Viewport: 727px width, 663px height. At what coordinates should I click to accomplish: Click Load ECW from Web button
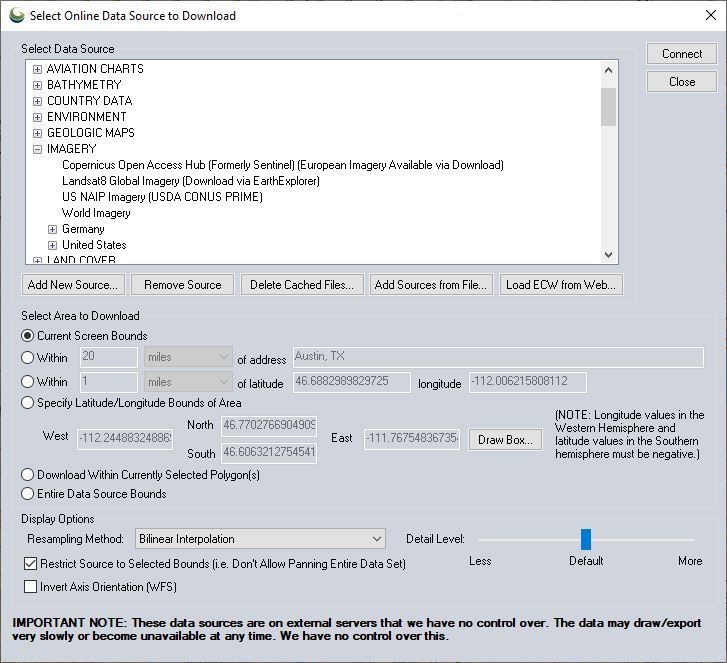coord(561,285)
